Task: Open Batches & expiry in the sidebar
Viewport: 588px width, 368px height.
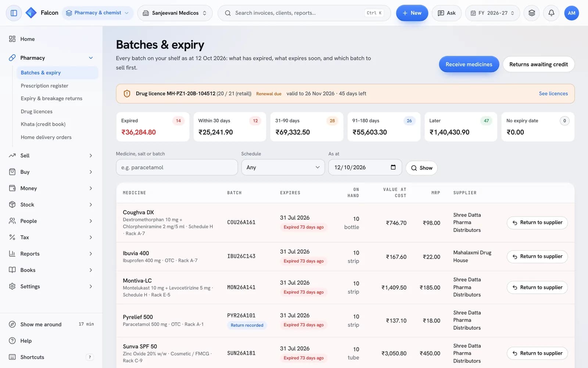Action: tap(57, 72)
